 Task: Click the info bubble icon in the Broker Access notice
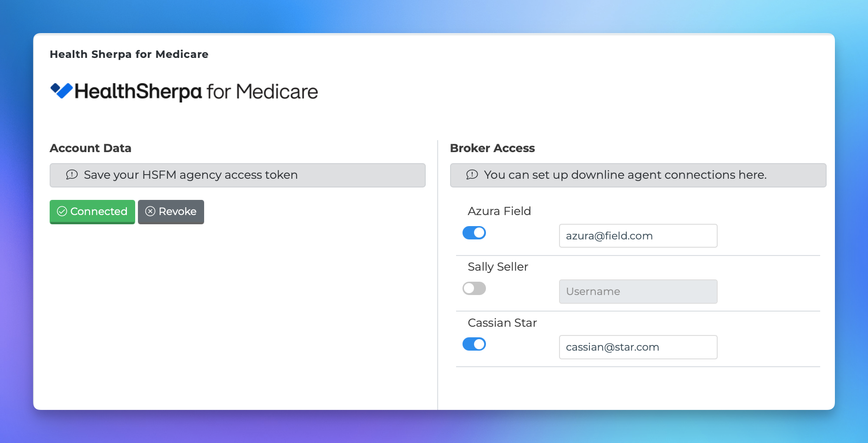point(472,175)
